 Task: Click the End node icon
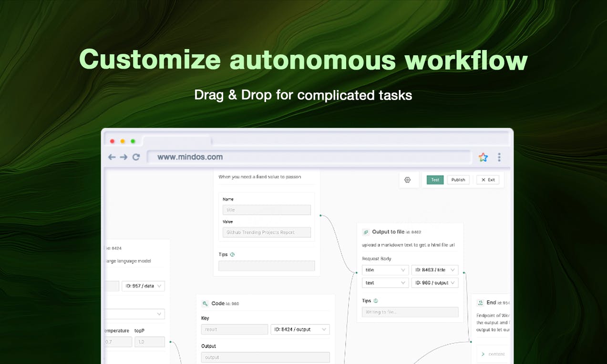pos(480,303)
